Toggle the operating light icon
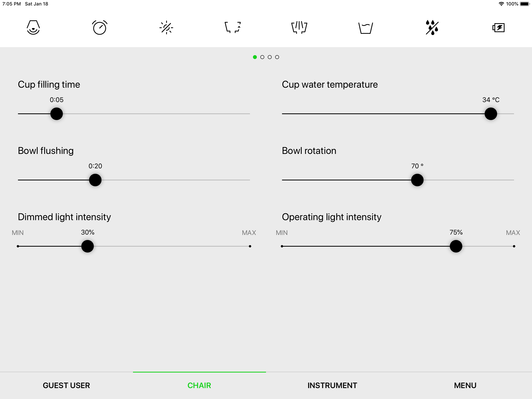Image resolution: width=532 pixels, height=399 pixels. (166, 27)
